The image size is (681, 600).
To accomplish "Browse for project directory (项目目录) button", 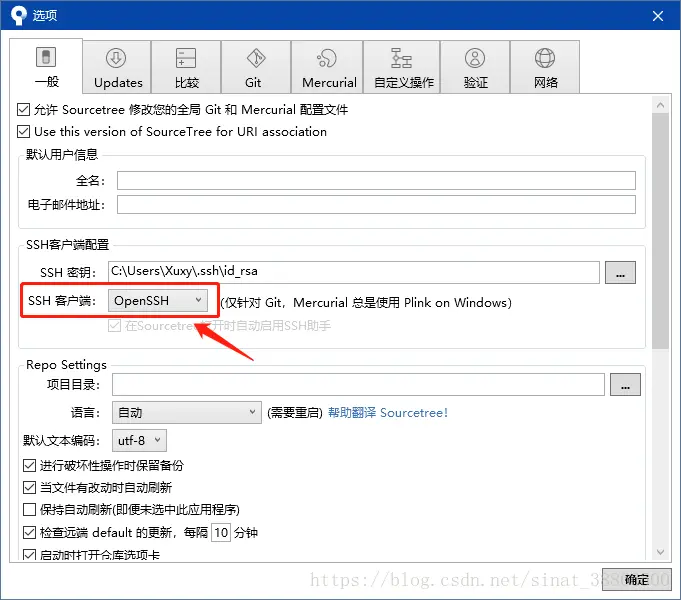I will tap(625, 385).
